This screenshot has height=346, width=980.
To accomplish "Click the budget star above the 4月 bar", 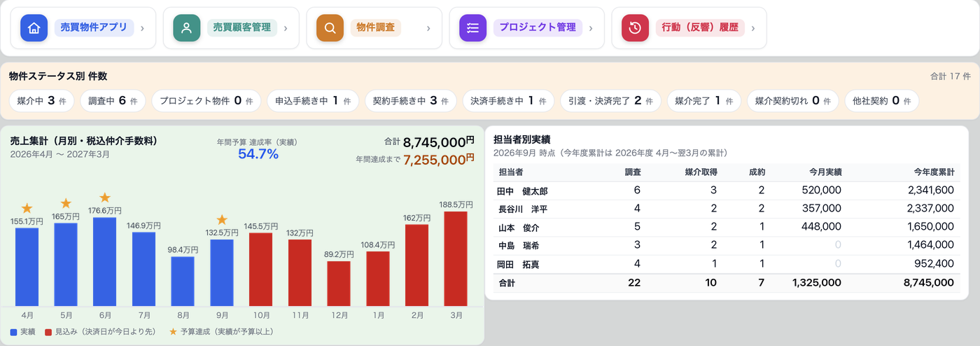I will click(x=27, y=208).
